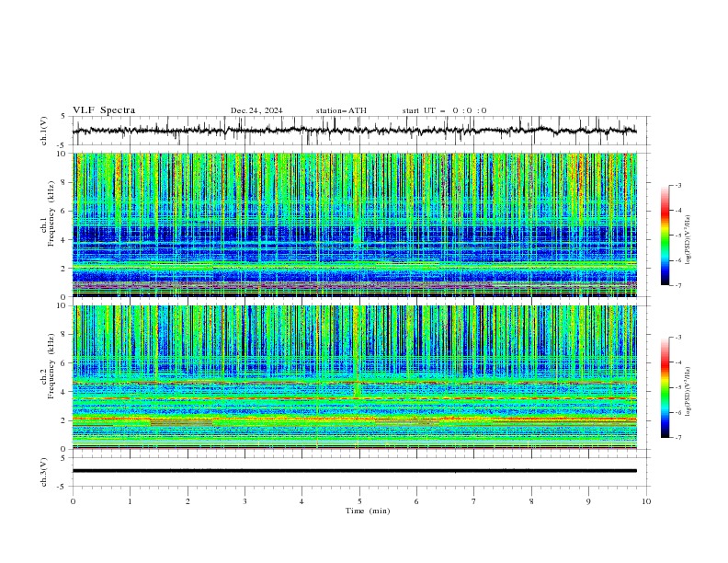This screenshot has height=563, width=728.
Task: Click the "-6" tick on the lower colorbar
Action: (677, 412)
